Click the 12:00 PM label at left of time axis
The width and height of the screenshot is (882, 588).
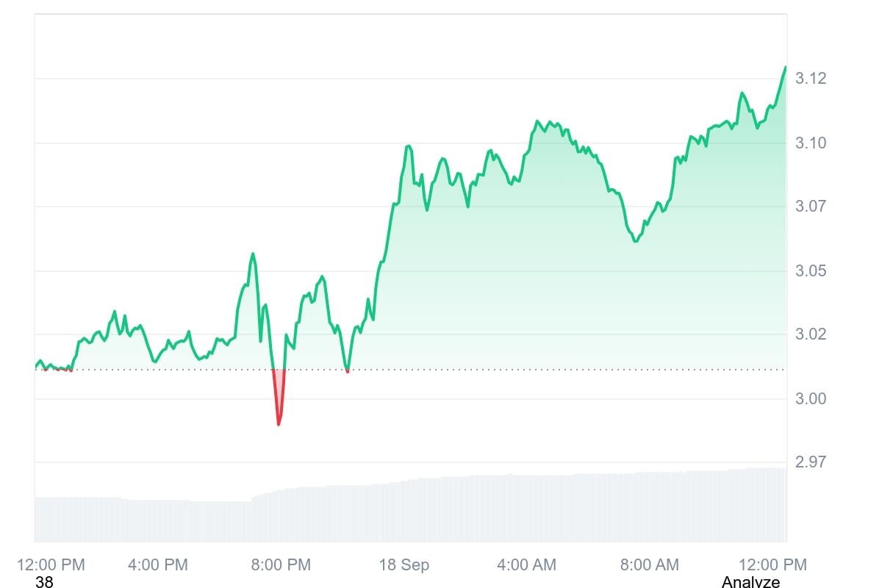[51, 564]
